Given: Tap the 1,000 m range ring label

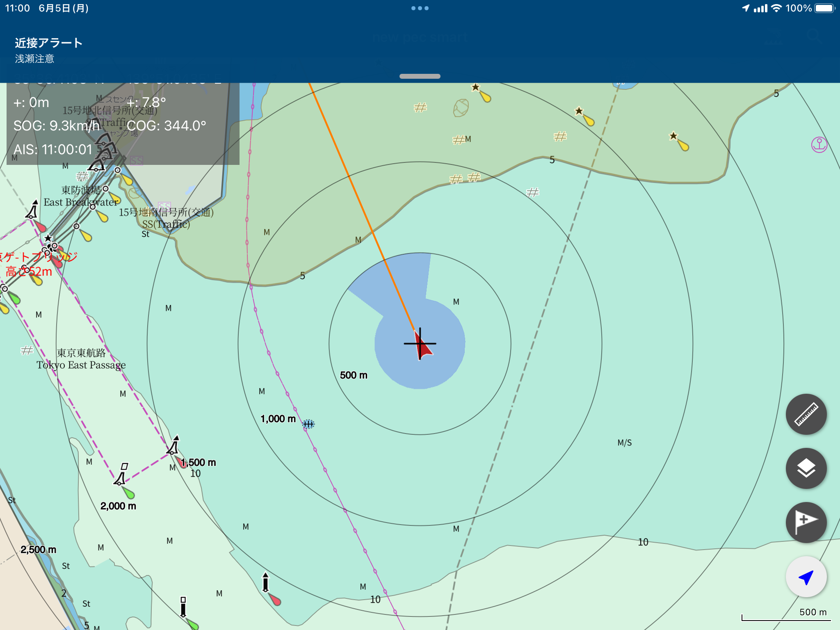Looking at the screenshot, I should point(278,419).
